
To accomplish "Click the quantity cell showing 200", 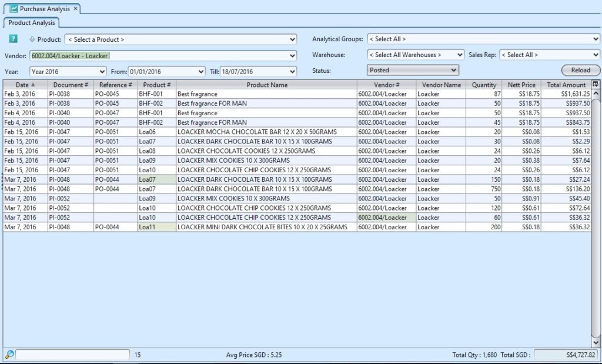I will [x=484, y=227].
